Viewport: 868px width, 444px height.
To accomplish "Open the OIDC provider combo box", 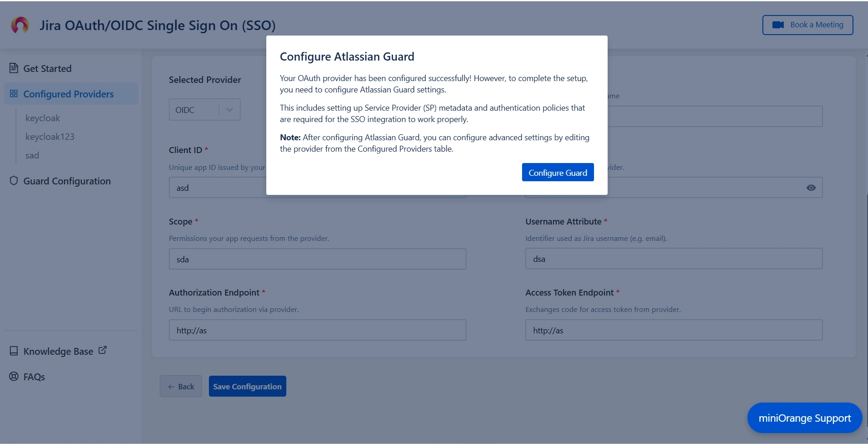I will (205, 110).
